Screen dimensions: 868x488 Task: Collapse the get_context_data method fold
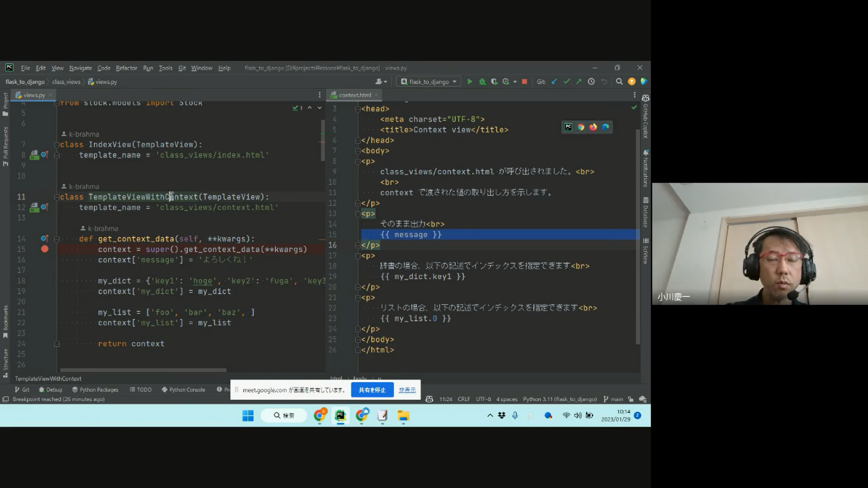[x=57, y=239]
